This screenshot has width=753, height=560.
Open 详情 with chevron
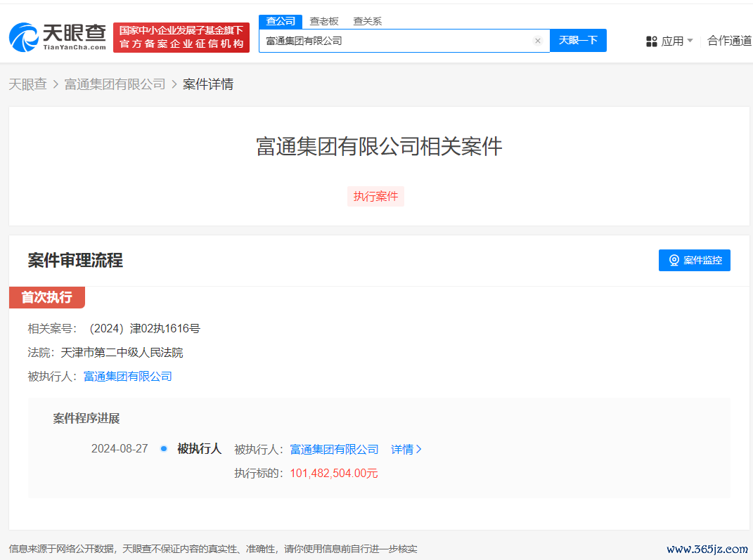(406, 449)
